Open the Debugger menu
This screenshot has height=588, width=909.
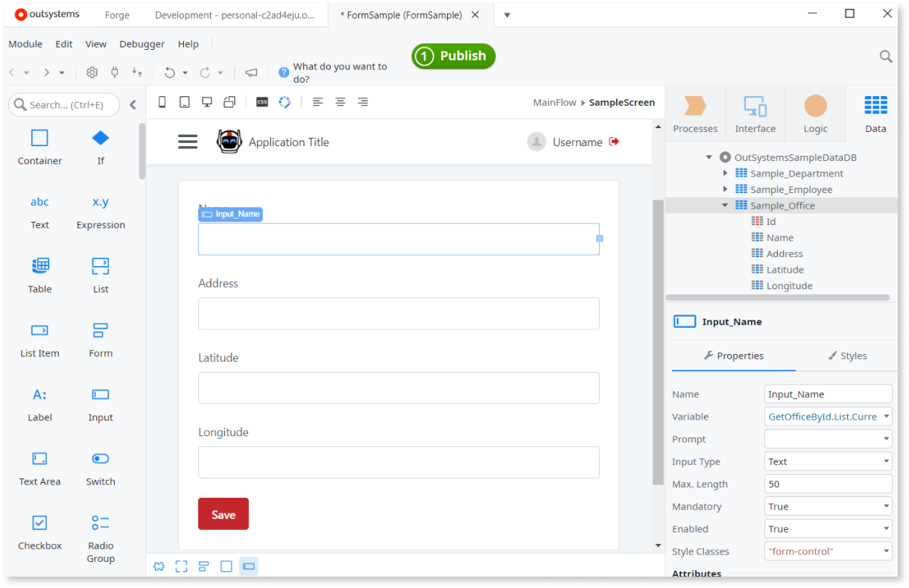pyautogui.click(x=142, y=44)
